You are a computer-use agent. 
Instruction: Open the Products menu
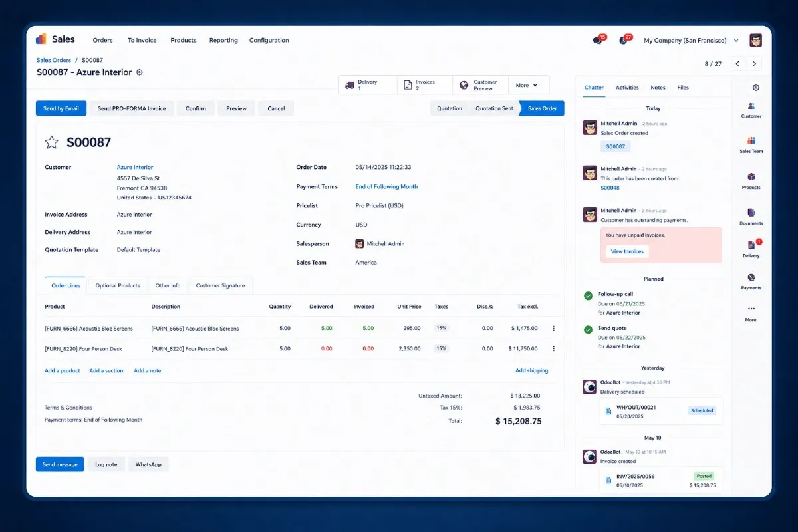click(184, 40)
